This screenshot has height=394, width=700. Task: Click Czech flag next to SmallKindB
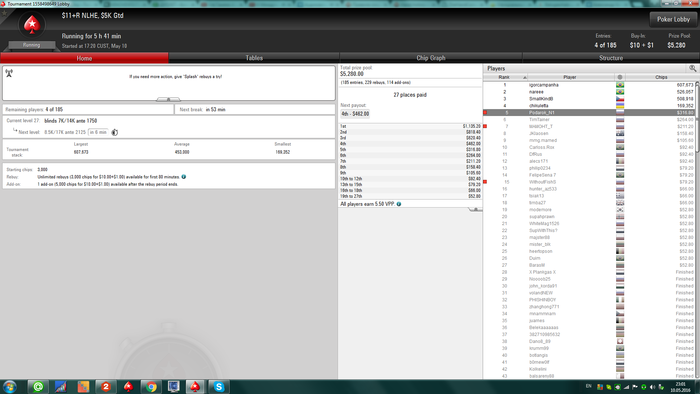click(620, 99)
